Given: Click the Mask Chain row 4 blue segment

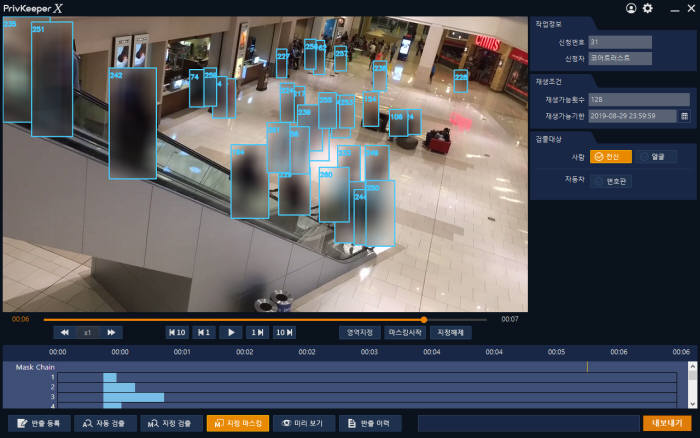Looking at the screenshot, I should pyautogui.click(x=112, y=405).
